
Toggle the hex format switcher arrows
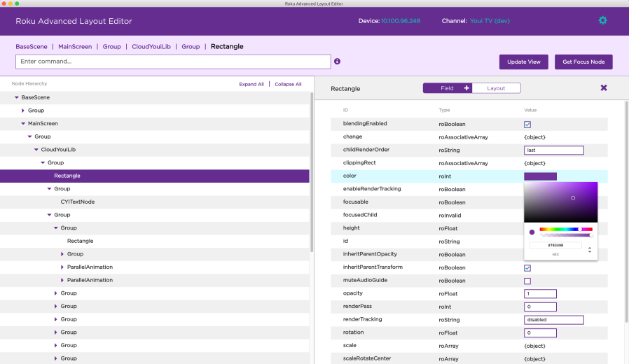click(590, 250)
